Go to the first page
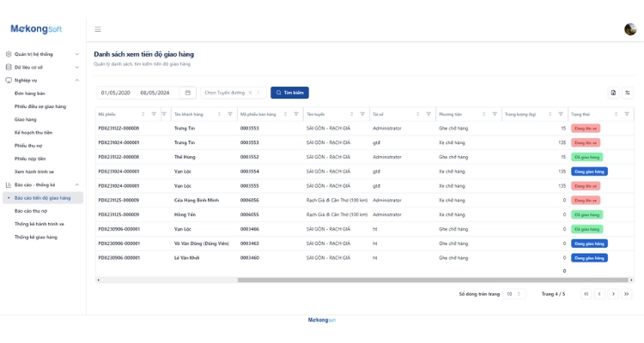This screenshot has height=343, width=644. (586, 294)
